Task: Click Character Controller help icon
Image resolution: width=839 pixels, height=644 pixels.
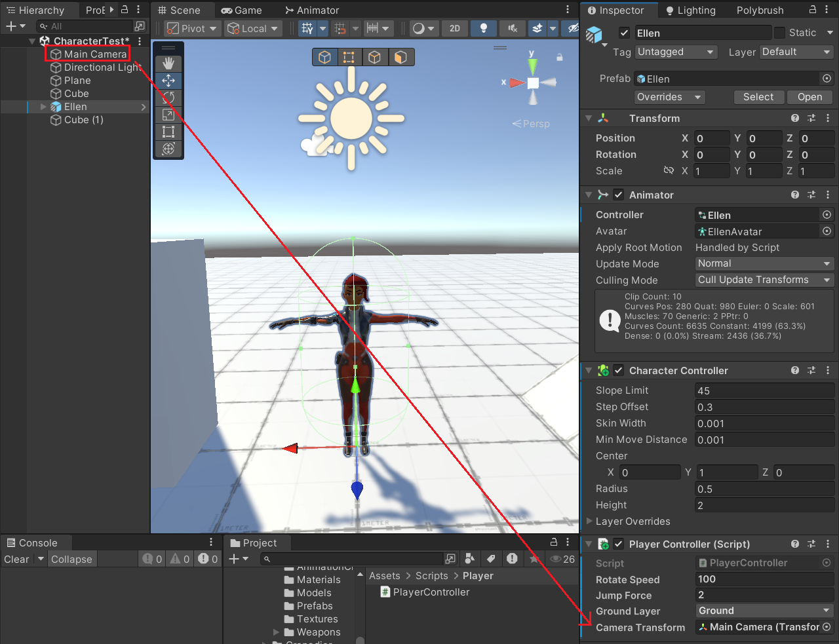Action: [795, 370]
